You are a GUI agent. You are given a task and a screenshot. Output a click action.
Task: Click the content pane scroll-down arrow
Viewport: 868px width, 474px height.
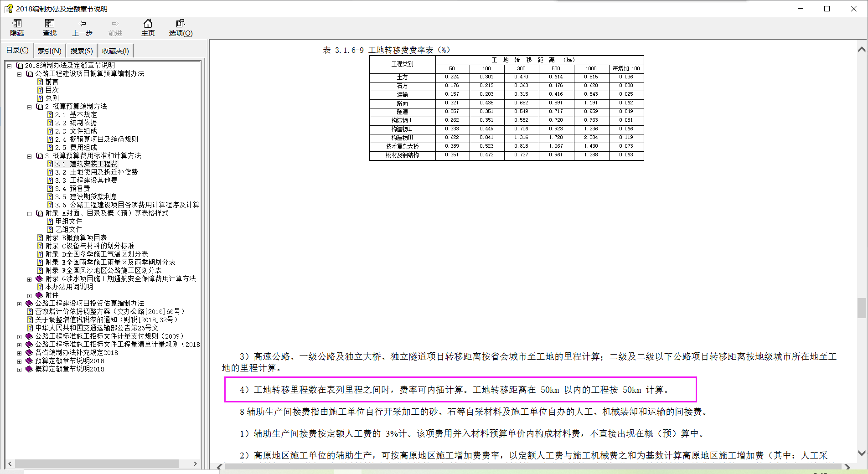pos(862,453)
